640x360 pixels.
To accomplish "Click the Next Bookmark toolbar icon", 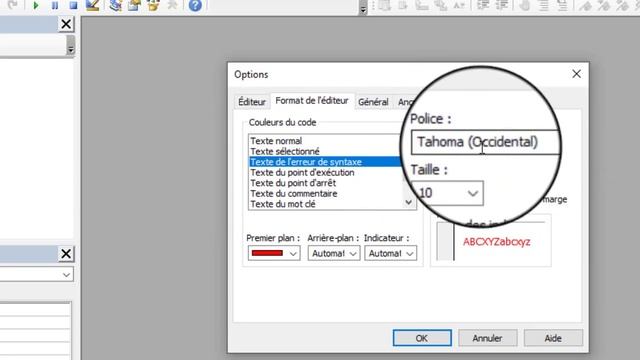I will click(x=604, y=5).
